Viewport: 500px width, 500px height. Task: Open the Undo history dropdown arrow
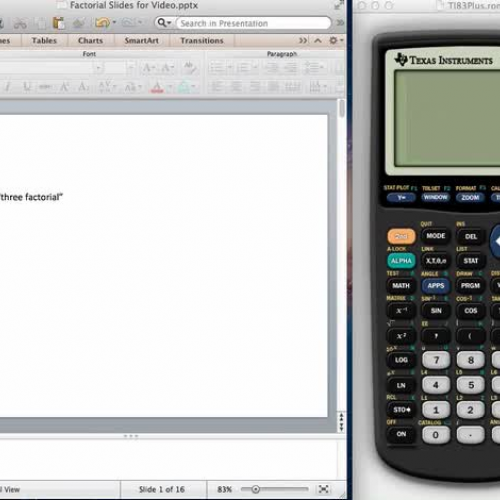(x=114, y=23)
